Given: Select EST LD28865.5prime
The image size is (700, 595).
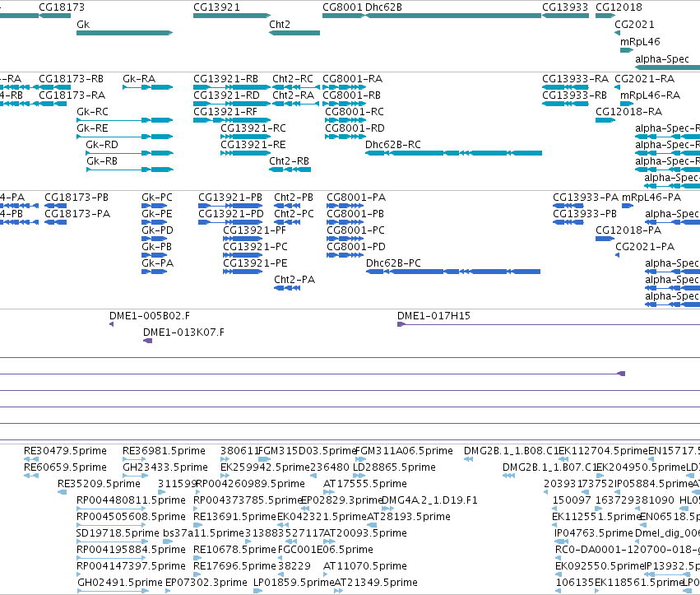Looking at the screenshot, I should (x=359, y=476).
